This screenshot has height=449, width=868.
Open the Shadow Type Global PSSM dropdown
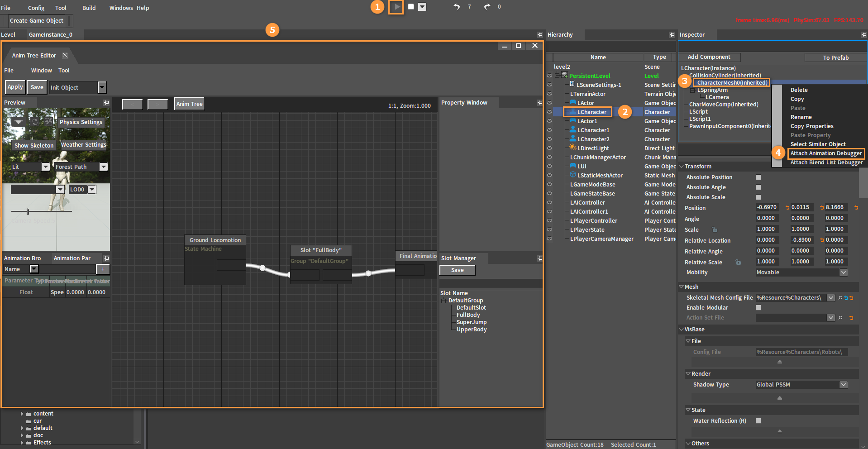point(844,385)
